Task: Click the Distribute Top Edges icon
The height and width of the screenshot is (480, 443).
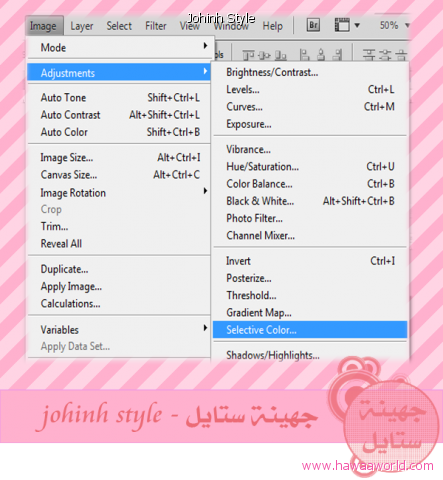Action: point(369,55)
